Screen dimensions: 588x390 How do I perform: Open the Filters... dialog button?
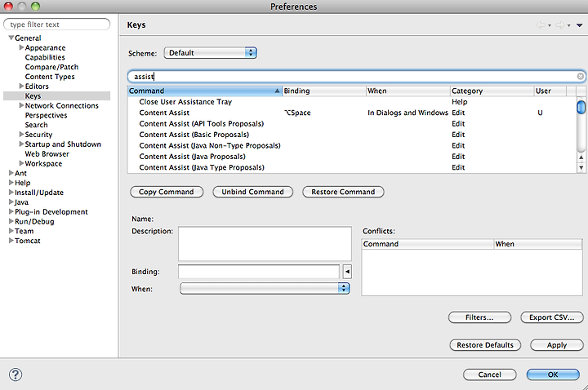pyautogui.click(x=479, y=317)
